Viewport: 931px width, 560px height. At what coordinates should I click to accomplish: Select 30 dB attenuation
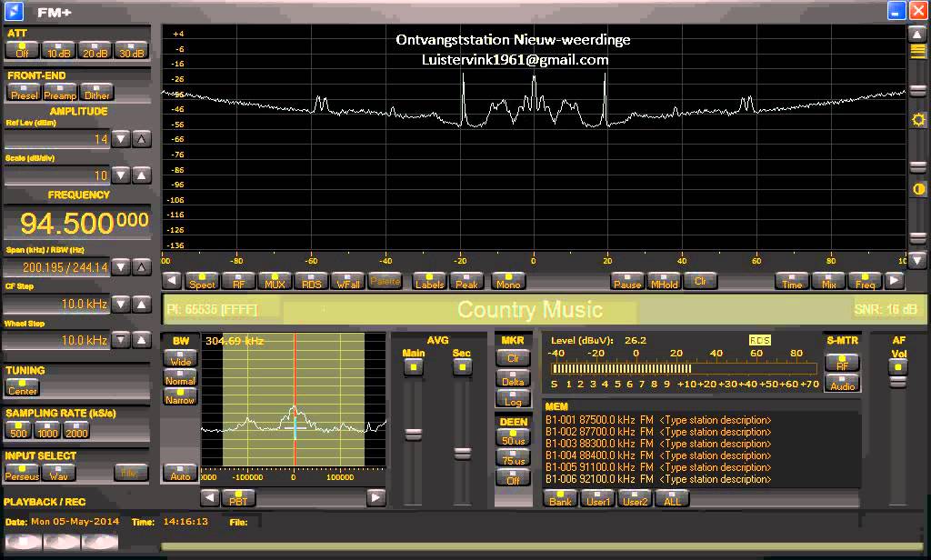[131, 51]
